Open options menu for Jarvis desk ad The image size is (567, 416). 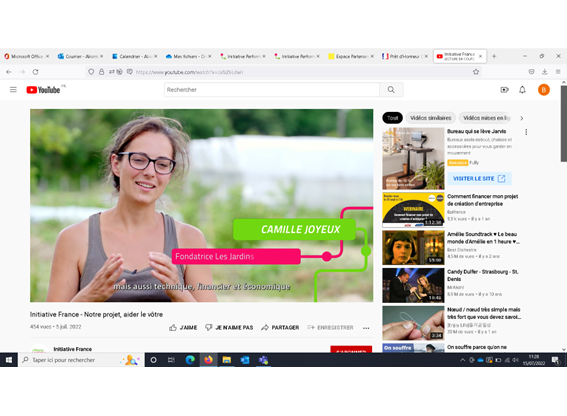[x=526, y=132]
